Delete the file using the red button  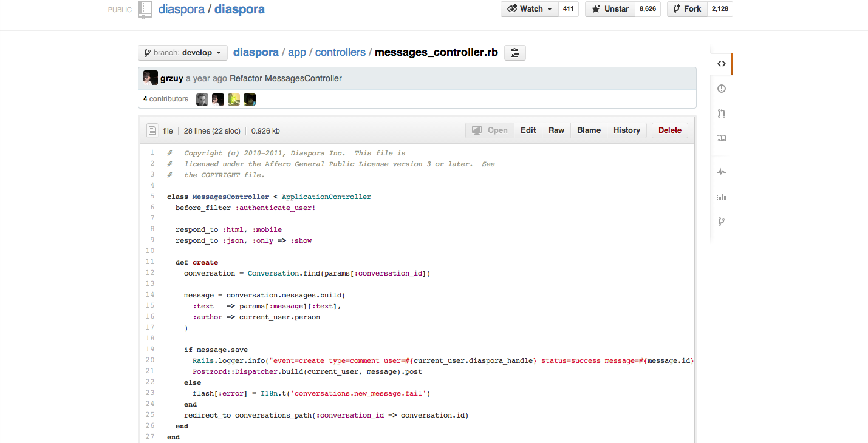tap(669, 130)
